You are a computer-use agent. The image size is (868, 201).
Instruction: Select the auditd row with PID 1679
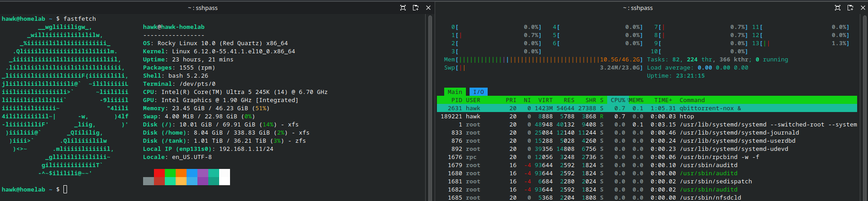[x=647, y=165]
